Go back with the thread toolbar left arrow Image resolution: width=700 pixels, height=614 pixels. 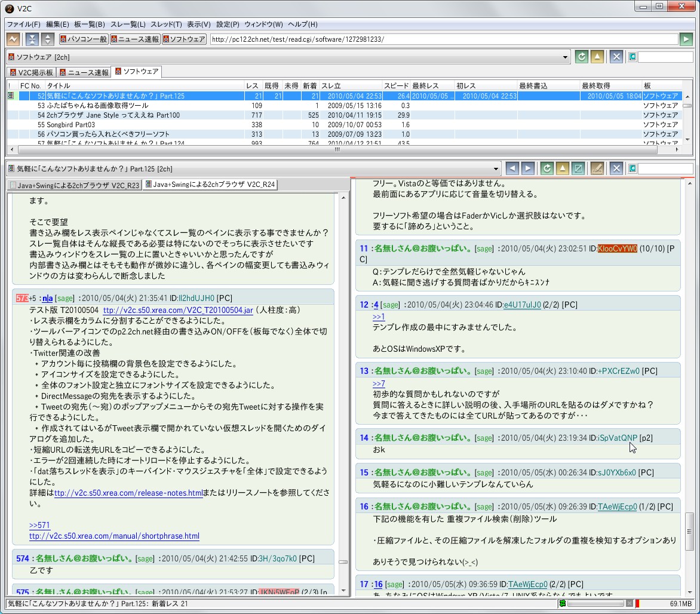512,168
